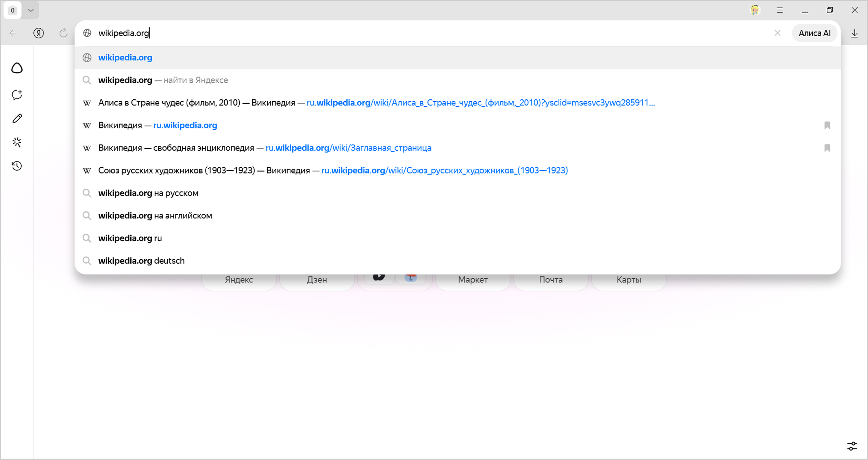Image resolution: width=868 pixels, height=460 pixels.
Task: Click the bookmark flag on Википедия ru.wikipedia.org row
Action: coord(827,125)
